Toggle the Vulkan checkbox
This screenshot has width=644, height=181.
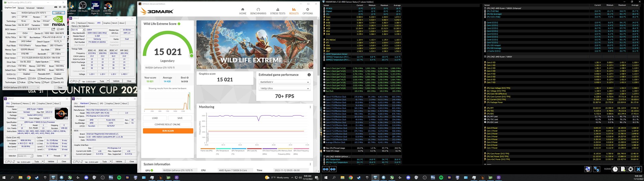tap(18, 82)
